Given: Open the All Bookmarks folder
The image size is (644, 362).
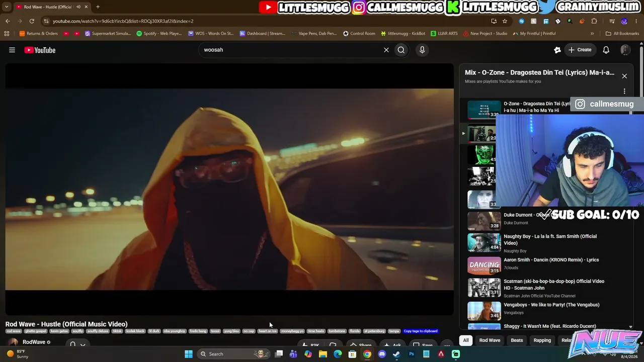Looking at the screenshot, I should pos(622,34).
